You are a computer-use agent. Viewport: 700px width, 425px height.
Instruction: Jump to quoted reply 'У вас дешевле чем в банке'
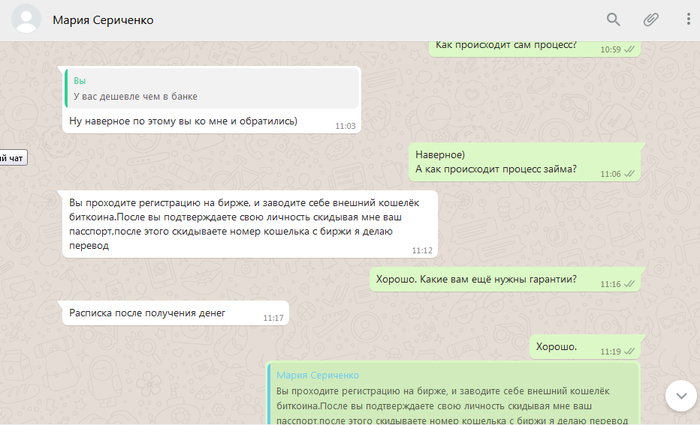211,88
